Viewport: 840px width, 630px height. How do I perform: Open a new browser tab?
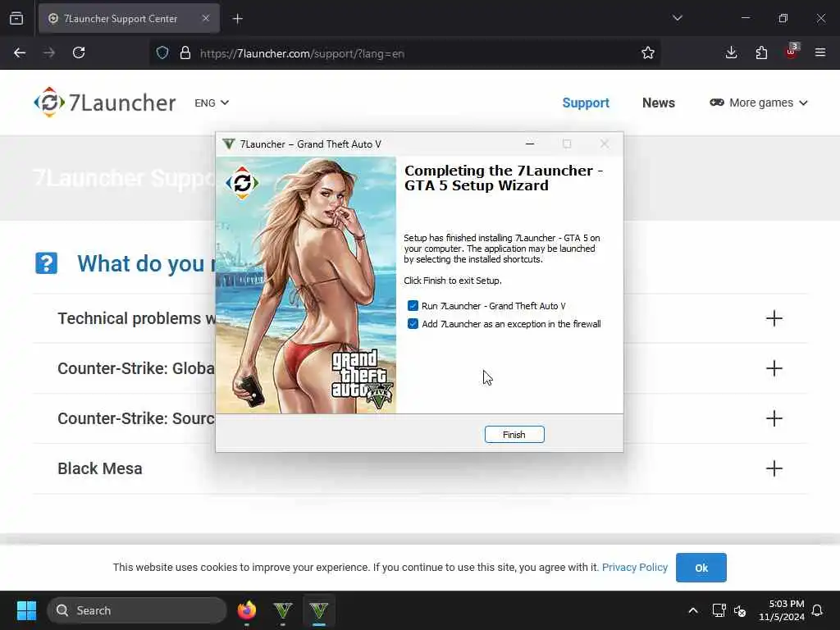(237, 19)
